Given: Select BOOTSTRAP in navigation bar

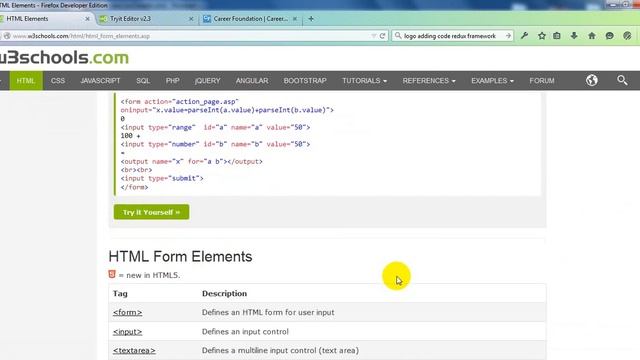Looking at the screenshot, I should [305, 81].
